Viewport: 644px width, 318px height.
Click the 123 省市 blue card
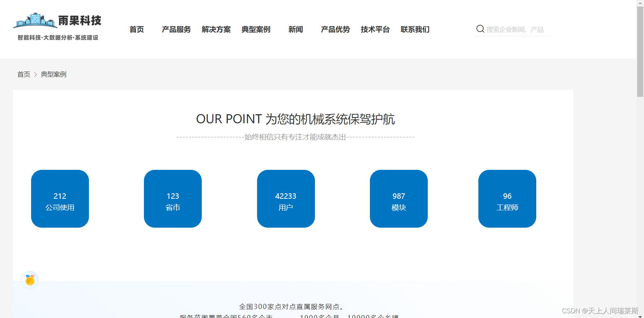[x=173, y=199]
